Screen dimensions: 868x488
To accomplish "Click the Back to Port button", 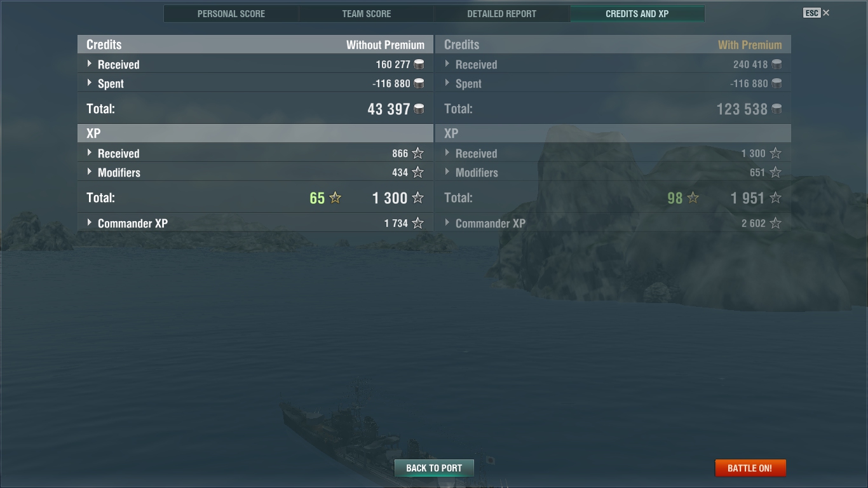I will (434, 468).
